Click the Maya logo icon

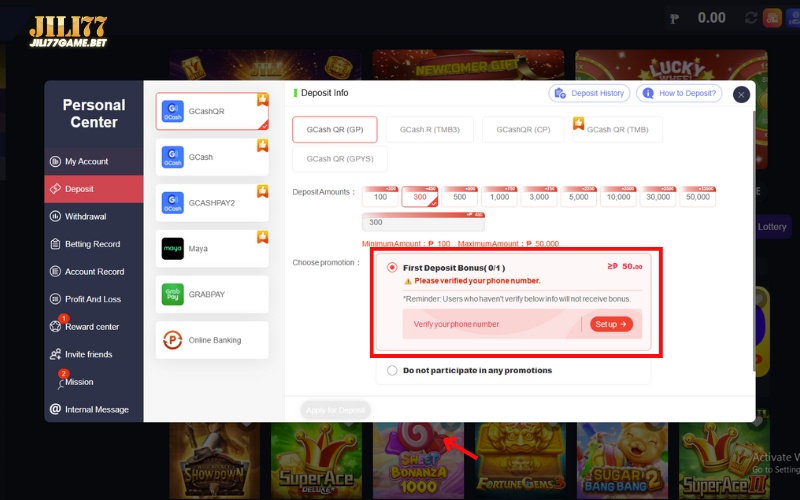tap(172, 248)
